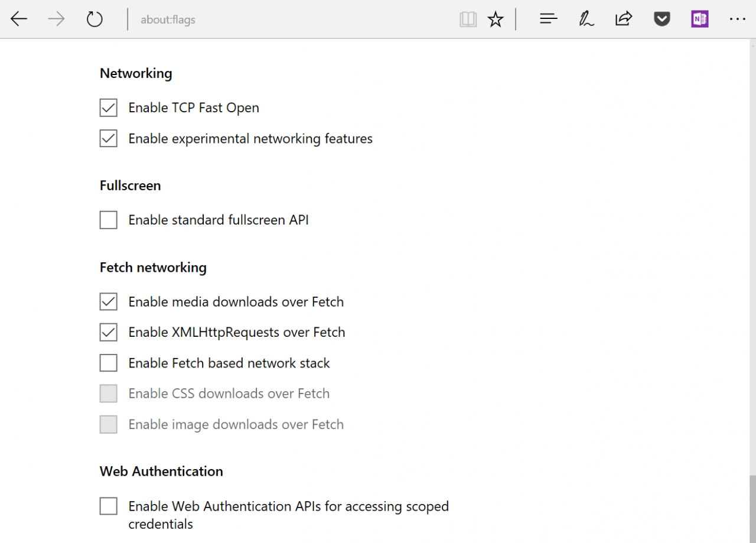Click 'Enable Web Authentication APIs' label text
756x543 pixels.
click(x=289, y=515)
